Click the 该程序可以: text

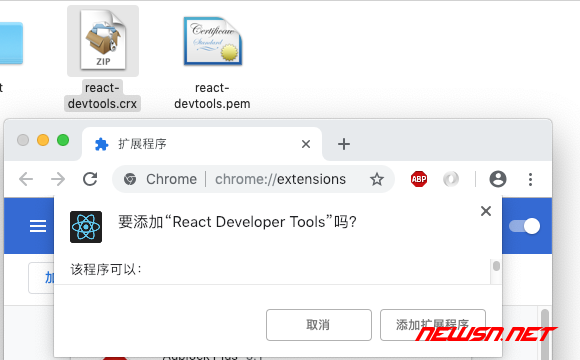[106, 269]
